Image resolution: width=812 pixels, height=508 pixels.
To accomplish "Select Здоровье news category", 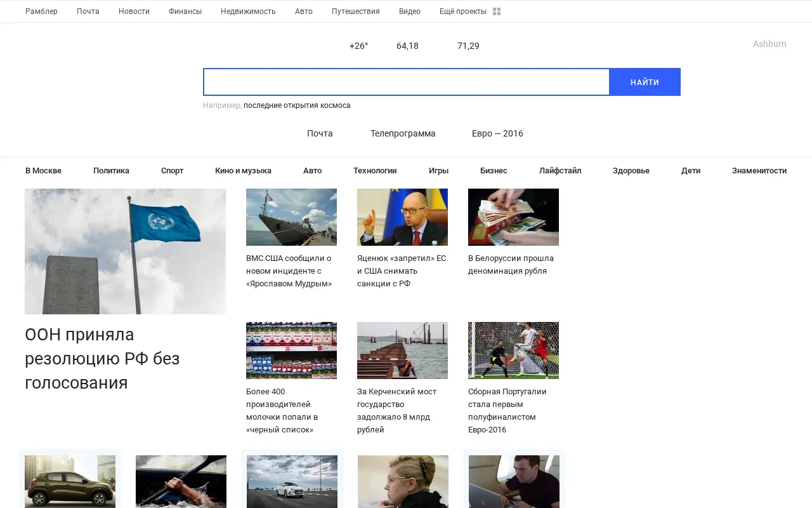I will [x=631, y=171].
